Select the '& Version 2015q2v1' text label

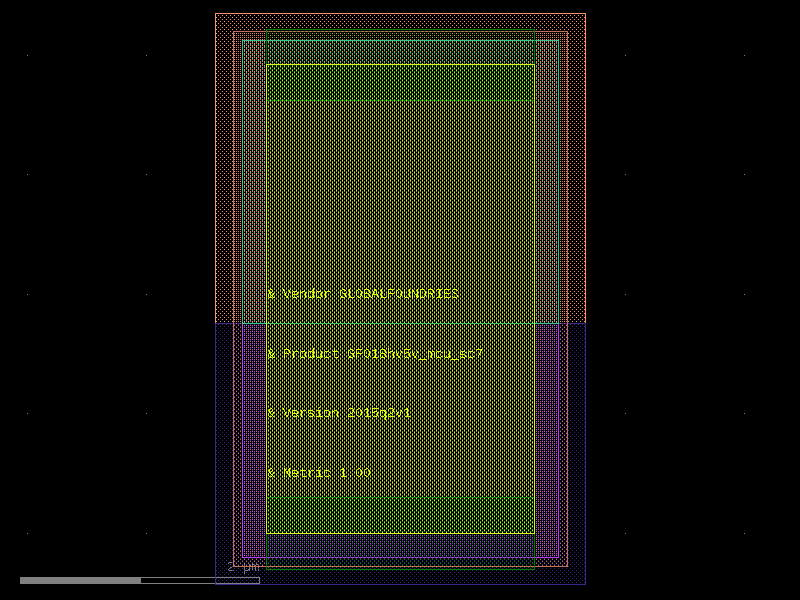tap(339, 413)
